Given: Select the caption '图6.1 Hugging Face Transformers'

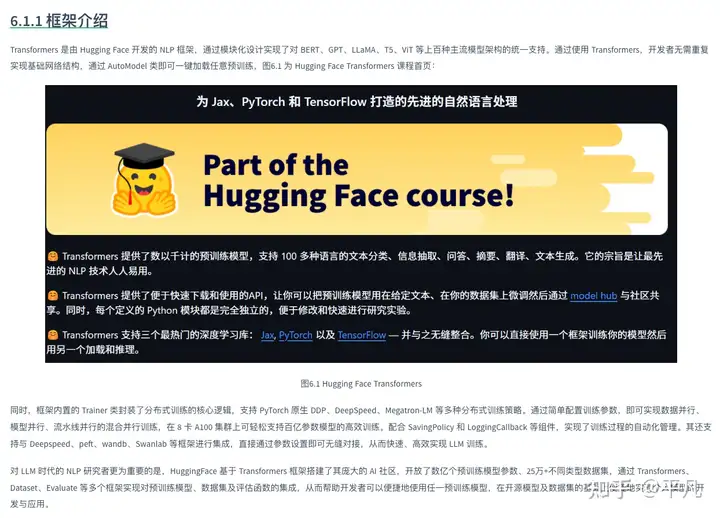Looking at the screenshot, I should point(361,383).
